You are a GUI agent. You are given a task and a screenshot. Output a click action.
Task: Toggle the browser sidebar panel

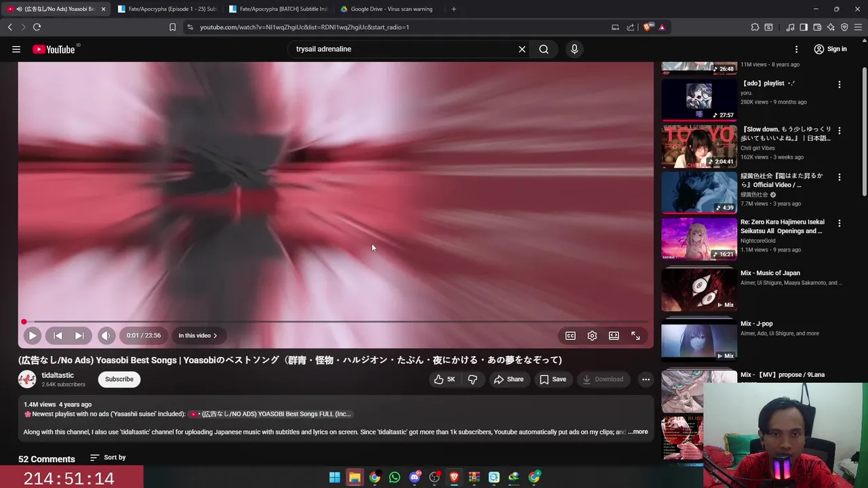(804, 27)
